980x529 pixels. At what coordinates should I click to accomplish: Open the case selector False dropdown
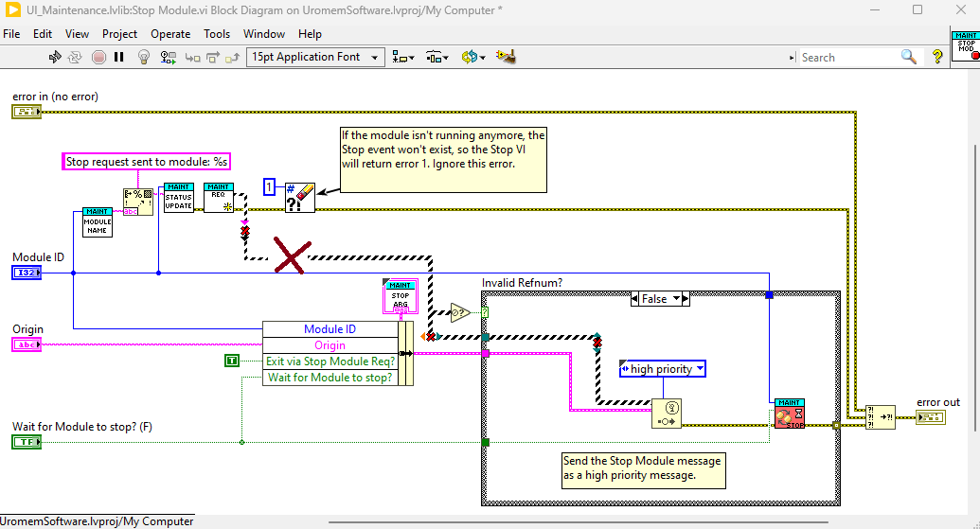click(x=676, y=298)
